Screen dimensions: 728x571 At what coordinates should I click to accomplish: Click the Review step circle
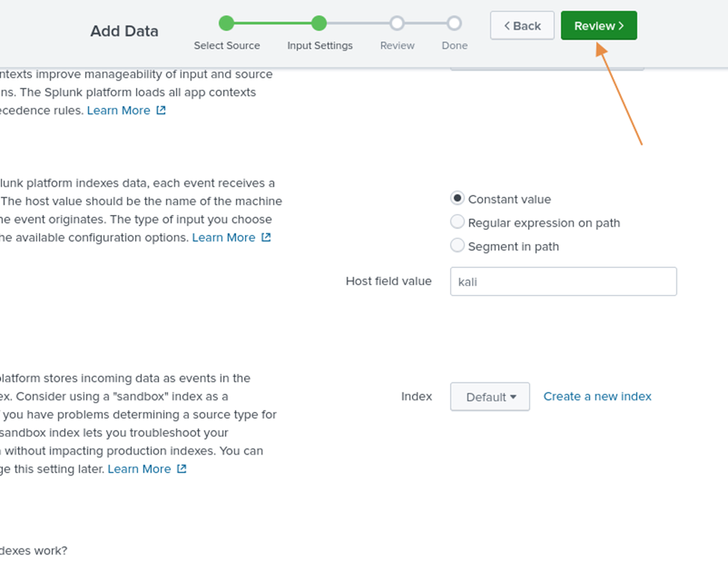[x=397, y=23]
